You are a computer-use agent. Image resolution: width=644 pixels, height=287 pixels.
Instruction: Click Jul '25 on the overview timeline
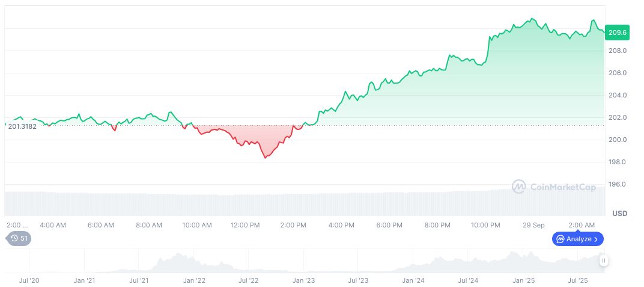(x=578, y=280)
